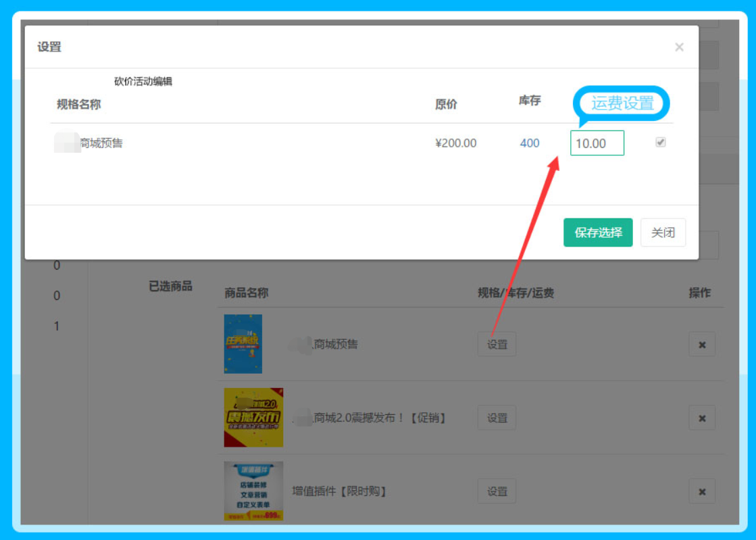This screenshot has height=540, width=756.
Task: Click the price ¥200.00 cell
Action: (x=455, y=143)
